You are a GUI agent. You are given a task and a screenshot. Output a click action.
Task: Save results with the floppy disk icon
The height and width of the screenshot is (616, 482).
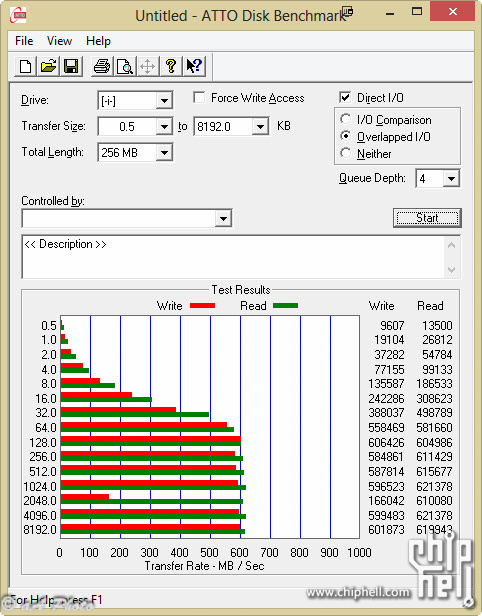coord(71,66)
